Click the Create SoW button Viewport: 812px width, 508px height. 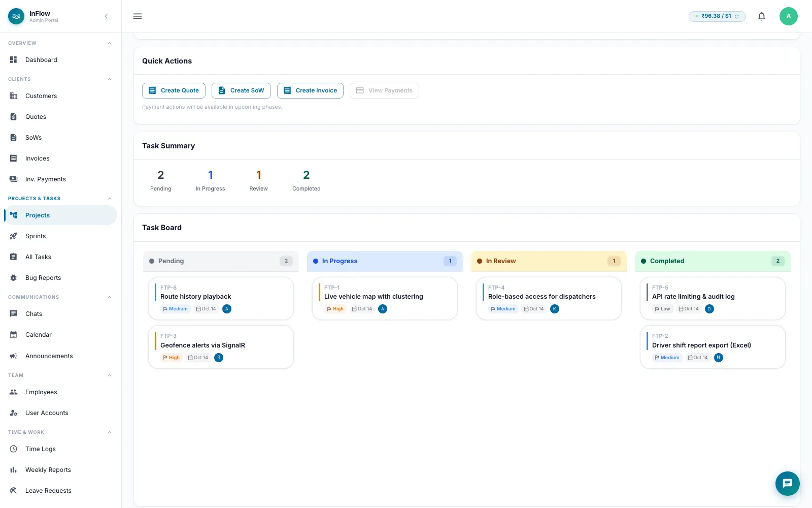pos(241,90)
